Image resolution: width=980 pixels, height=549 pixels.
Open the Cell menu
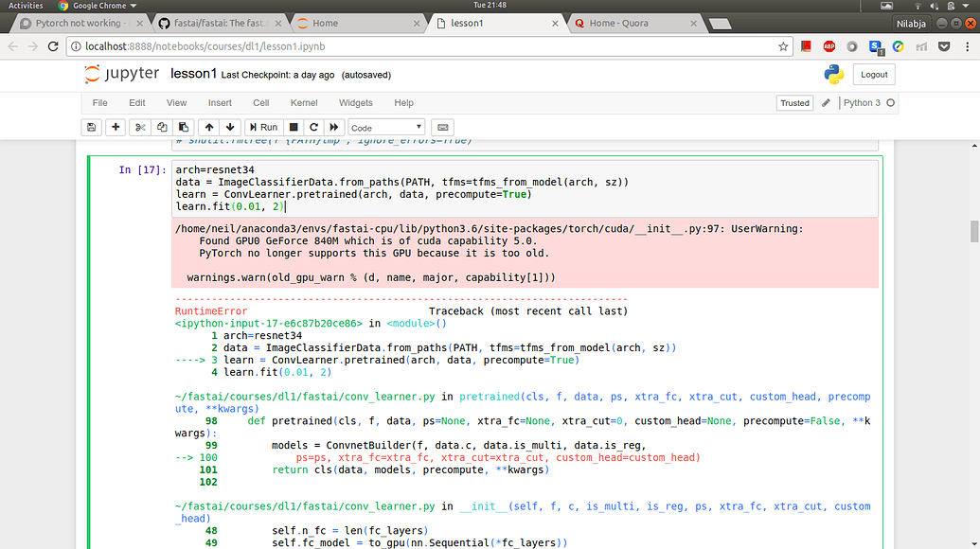260,102
